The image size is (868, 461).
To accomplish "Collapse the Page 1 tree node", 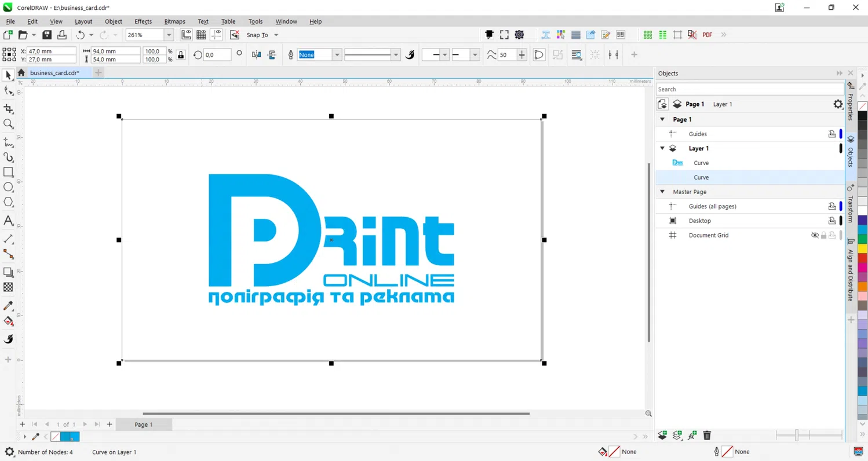I will [x=662, y=119].
